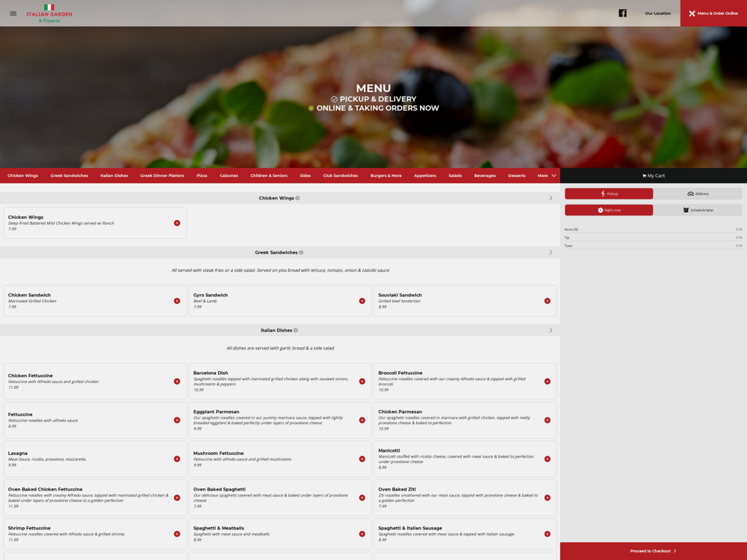Add Spaghetti & Meatballs to cart
This screenshot has height=560, width=747.
point(362,534)
